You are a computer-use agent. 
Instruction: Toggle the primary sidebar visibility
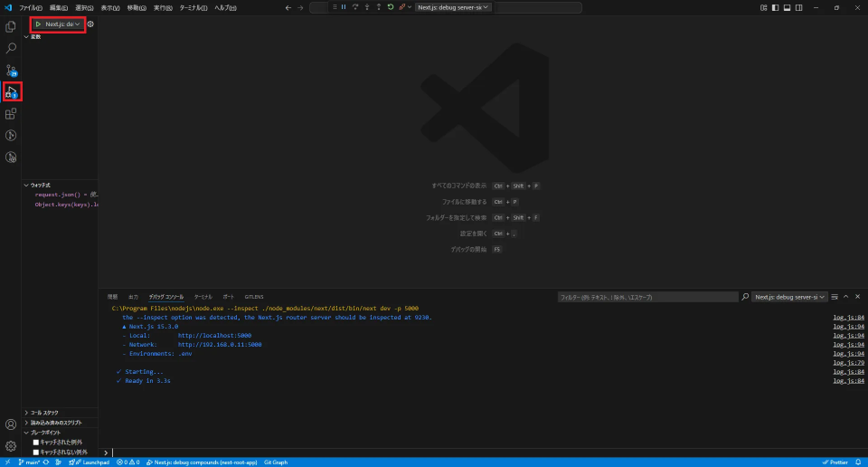pyautogui.click(x=775, y=8)
